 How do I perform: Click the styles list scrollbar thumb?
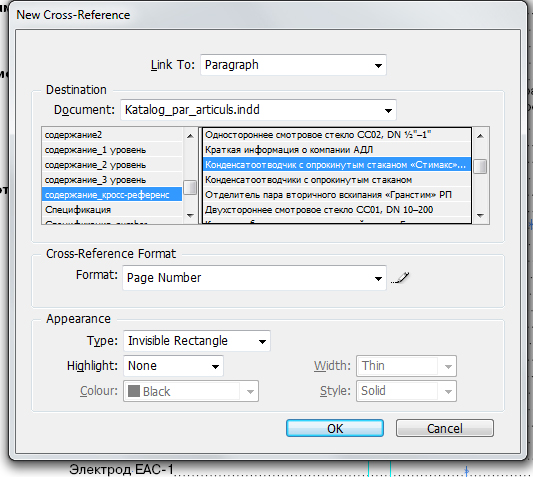coord(190,188)
